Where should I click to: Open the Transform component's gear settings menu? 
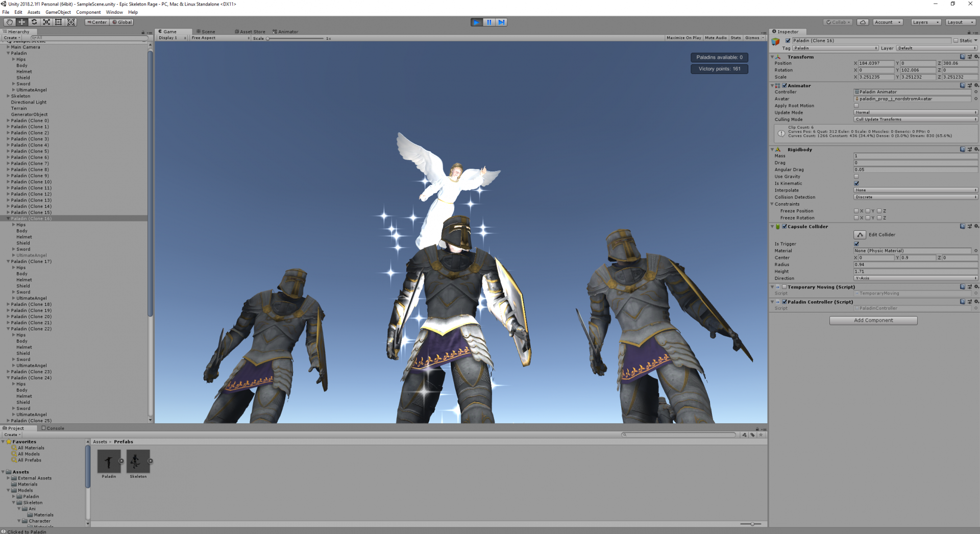(975, 57)
